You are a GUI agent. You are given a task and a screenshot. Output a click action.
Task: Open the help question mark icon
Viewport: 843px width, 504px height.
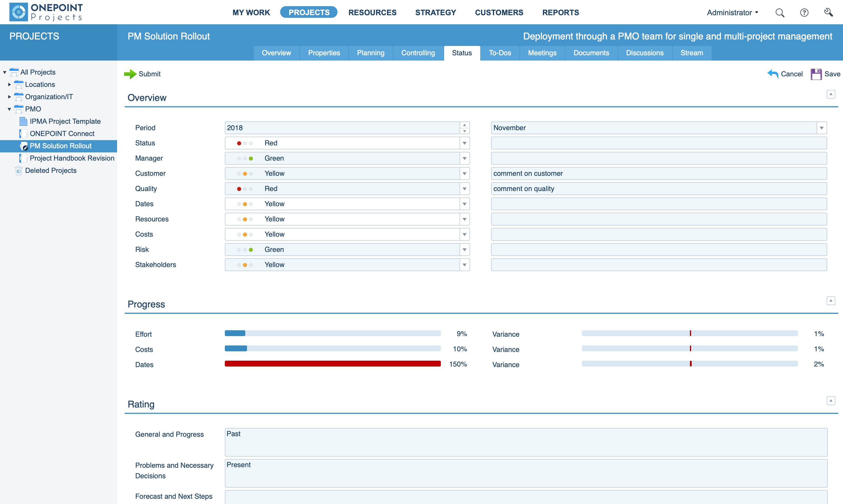pyautogui.click(x=804, y=13)
